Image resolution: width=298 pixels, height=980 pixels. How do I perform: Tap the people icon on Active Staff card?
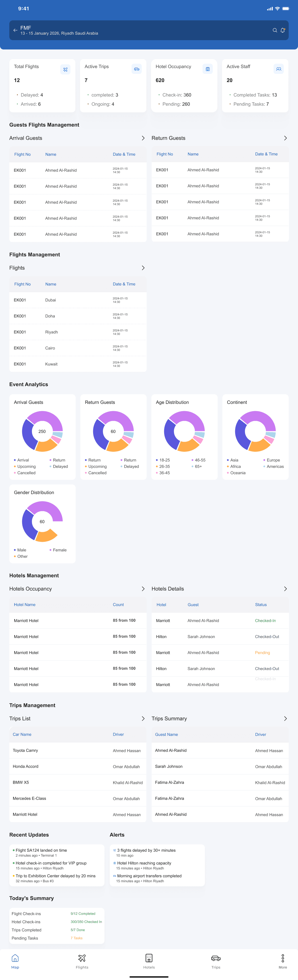pos(279,69)
